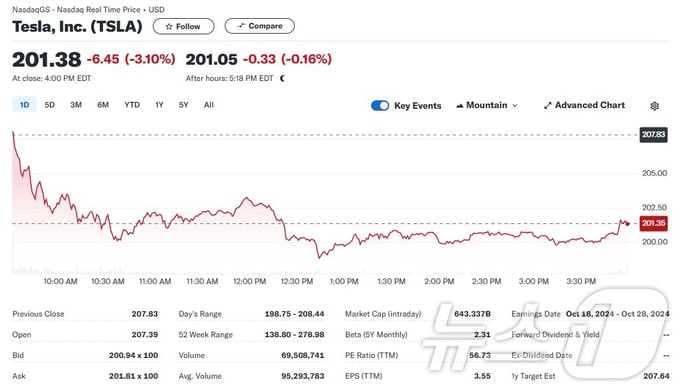
Task: Open the Advanced Chart link
Action: 584,105
